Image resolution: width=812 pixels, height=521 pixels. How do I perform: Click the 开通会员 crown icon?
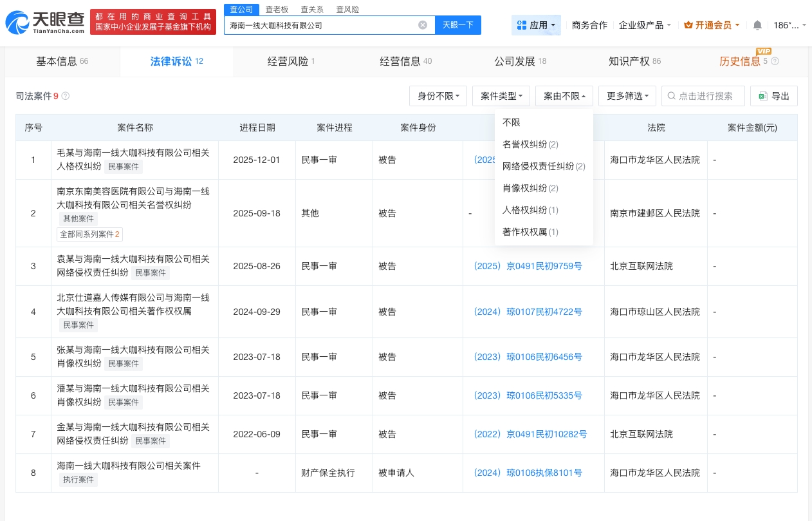[x=688, y=25]
